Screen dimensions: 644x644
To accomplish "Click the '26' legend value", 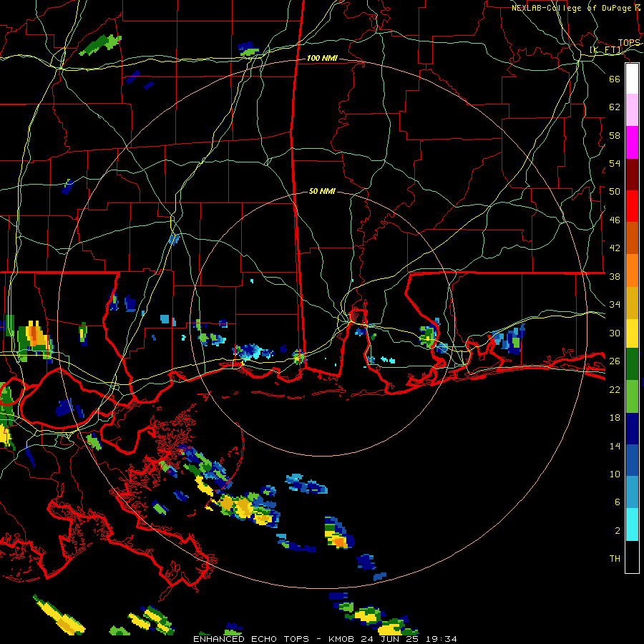I will pyautogui.click(x=615, y=361).
